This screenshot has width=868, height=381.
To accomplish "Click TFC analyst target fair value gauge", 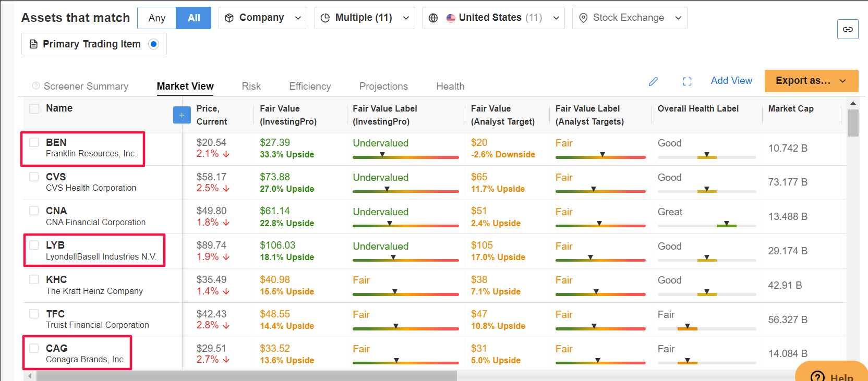I will (x=600, y=328).
